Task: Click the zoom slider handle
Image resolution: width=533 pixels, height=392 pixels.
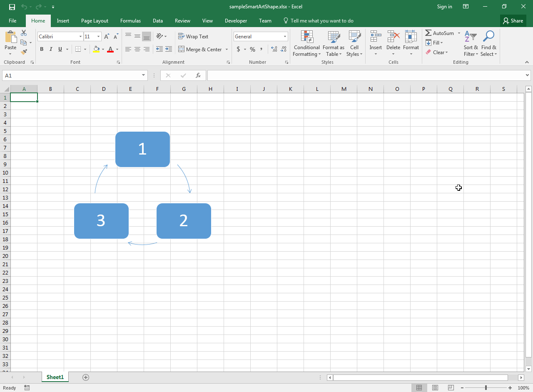Action: point(486,388)
